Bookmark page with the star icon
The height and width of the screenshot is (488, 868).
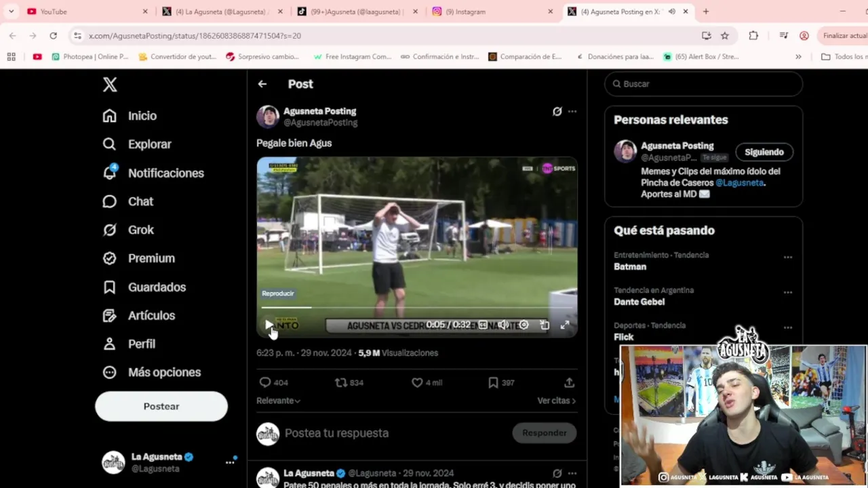pos(725,35)
